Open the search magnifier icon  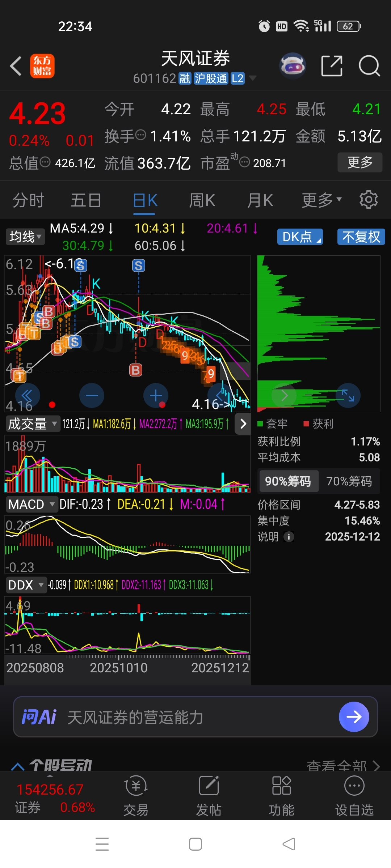tap(369, 66)
